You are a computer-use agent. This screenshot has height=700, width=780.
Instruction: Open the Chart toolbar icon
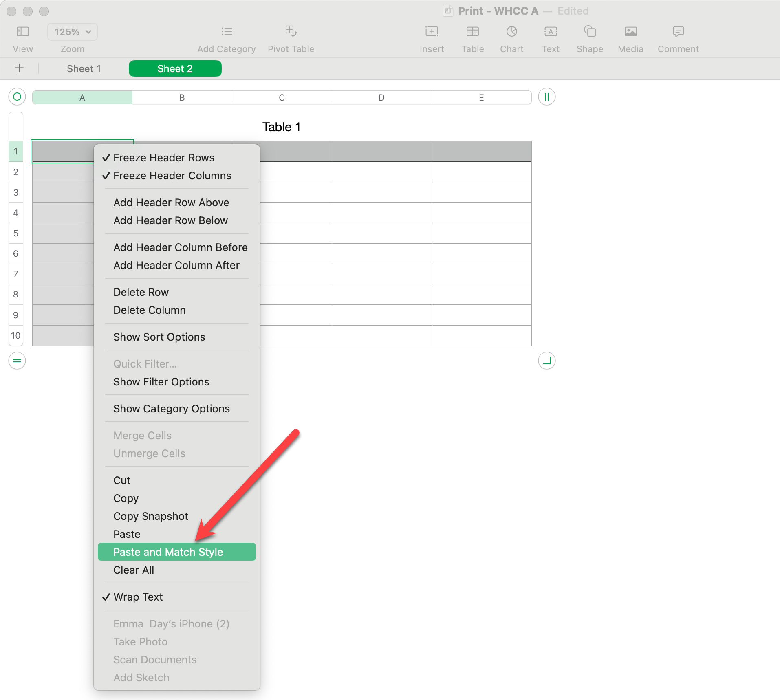pos(511,32)
